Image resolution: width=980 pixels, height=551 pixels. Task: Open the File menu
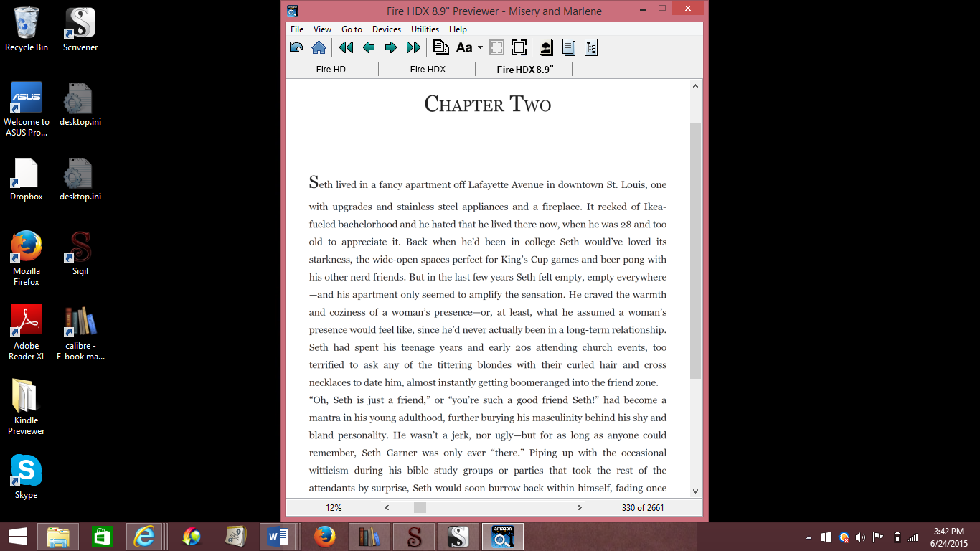point(297,29)
